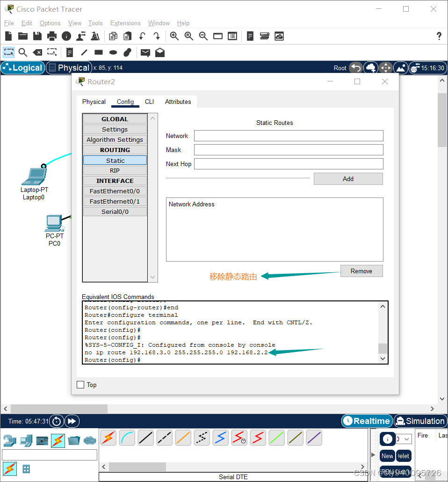Expand the PDU list panel arrow

(373, 455)
